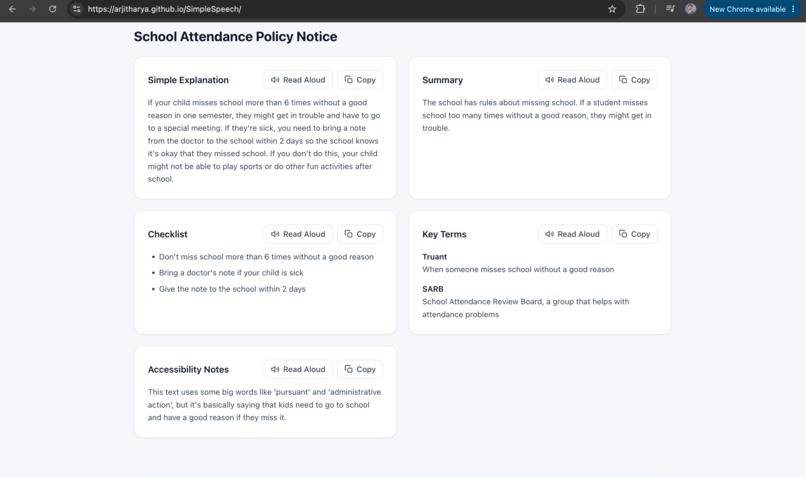Image resolution: width=806 pixels, height=477 pixels.
Task: Copy the Key Terms text
Action: pyautogui.click(x=634, y=234)
